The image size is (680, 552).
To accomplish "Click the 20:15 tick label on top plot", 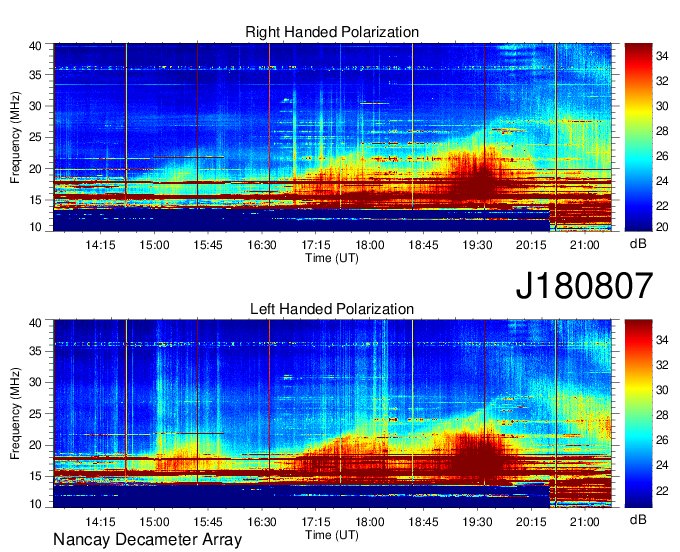I will (531, 245).
